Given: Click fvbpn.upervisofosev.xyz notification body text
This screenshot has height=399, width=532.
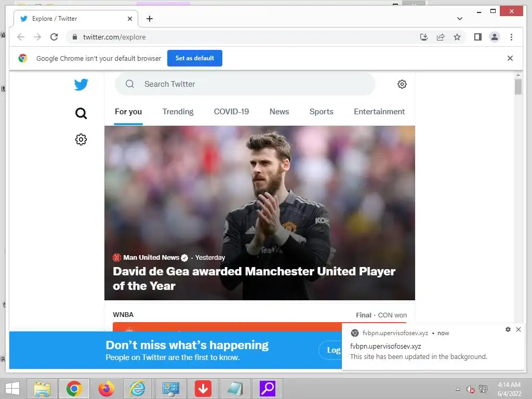Looking at the screenshot, I should [419, 356].
